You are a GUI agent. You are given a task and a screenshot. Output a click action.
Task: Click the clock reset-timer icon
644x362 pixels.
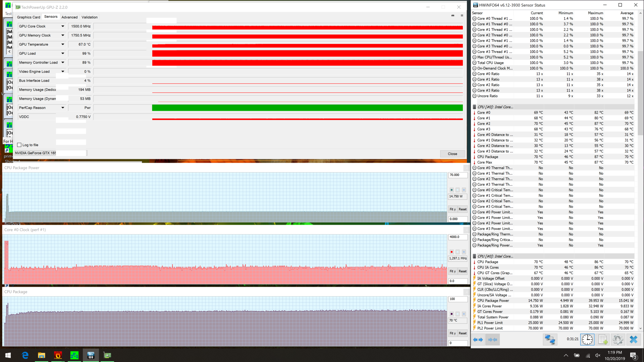[x=587, y=340]
